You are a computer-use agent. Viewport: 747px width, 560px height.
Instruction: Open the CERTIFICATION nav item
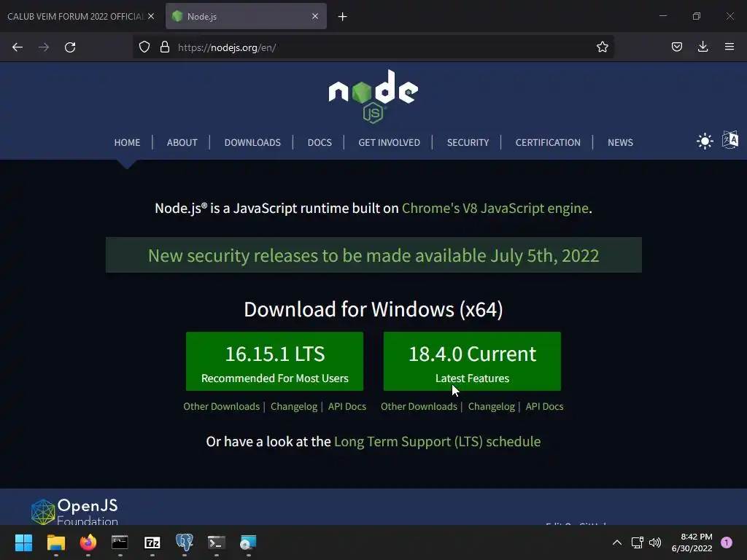pos(548,142)
